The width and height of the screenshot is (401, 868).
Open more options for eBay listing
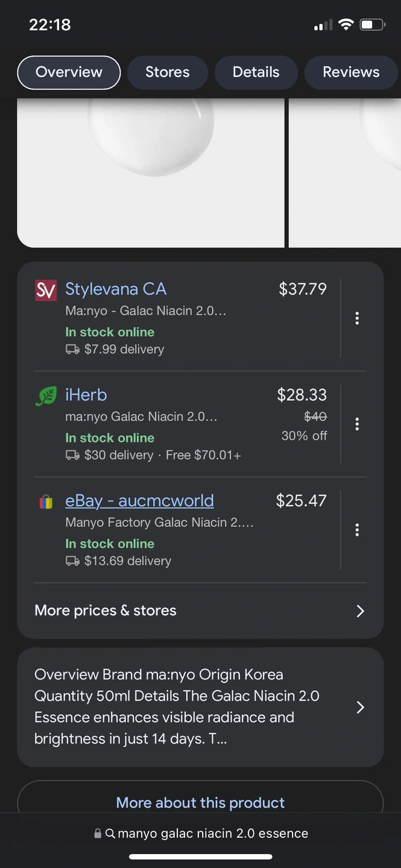[x=357, y=530]
